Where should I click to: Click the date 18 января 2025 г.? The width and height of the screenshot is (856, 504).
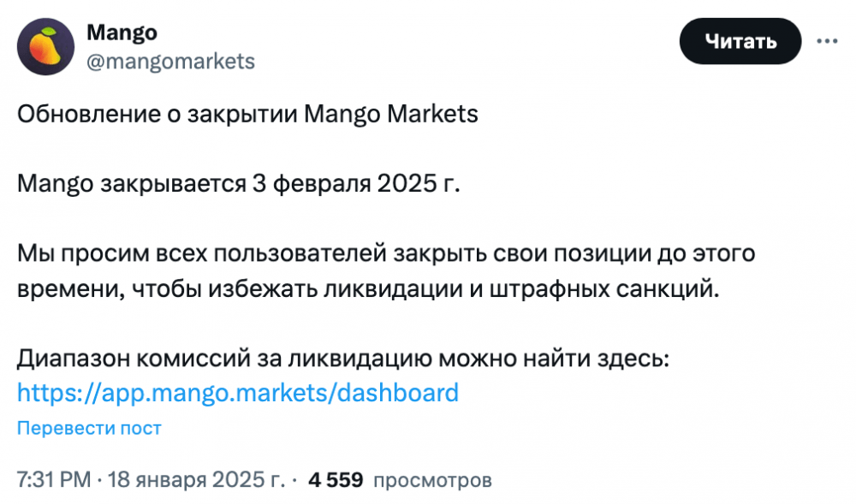pyautogui.click(x=196, y=479)
